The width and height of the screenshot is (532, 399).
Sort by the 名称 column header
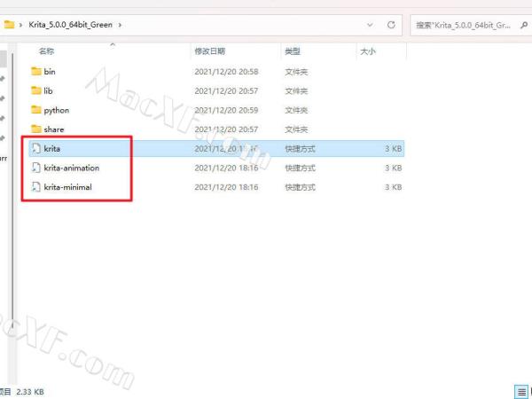46,51
